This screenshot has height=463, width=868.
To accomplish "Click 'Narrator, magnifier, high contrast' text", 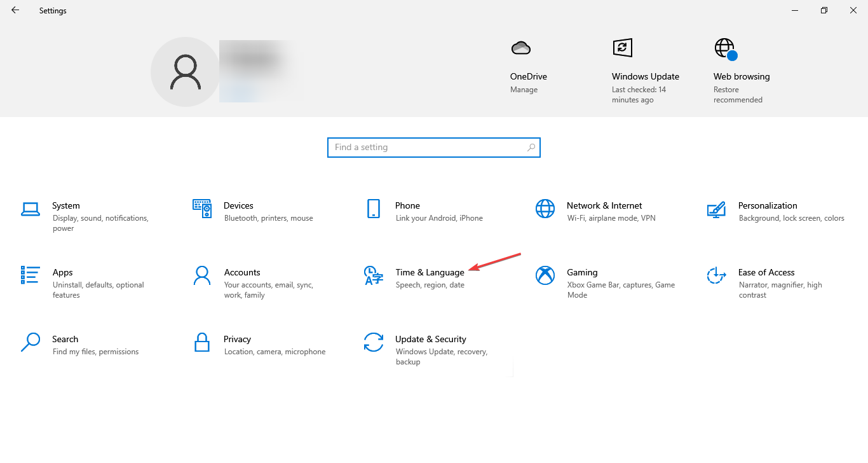I will pyautogui.click(x=780, y=290).
